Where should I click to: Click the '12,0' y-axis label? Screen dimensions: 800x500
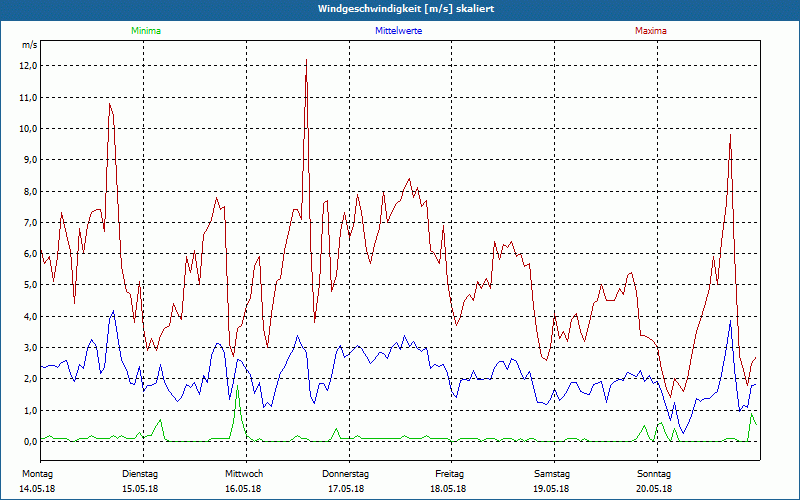pyautogui.click(x=29, y=66)
